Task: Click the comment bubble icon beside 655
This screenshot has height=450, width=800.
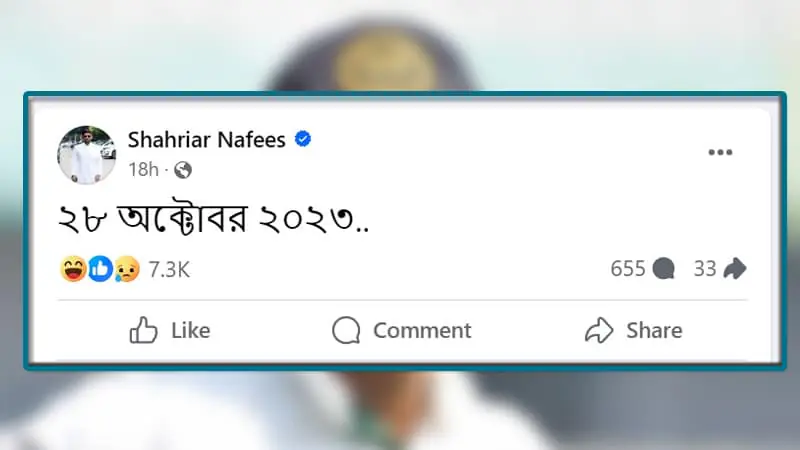Action: pos(663,269)
